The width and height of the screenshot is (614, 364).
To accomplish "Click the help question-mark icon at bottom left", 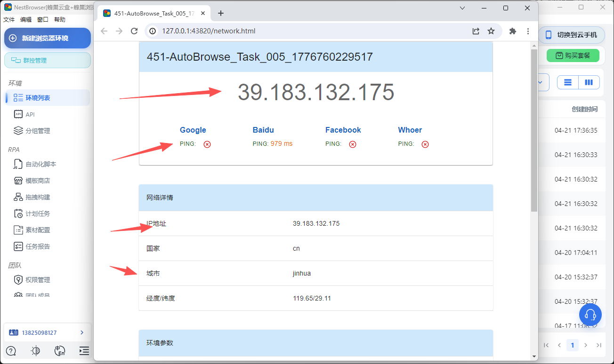I will [x=10, y=351].
